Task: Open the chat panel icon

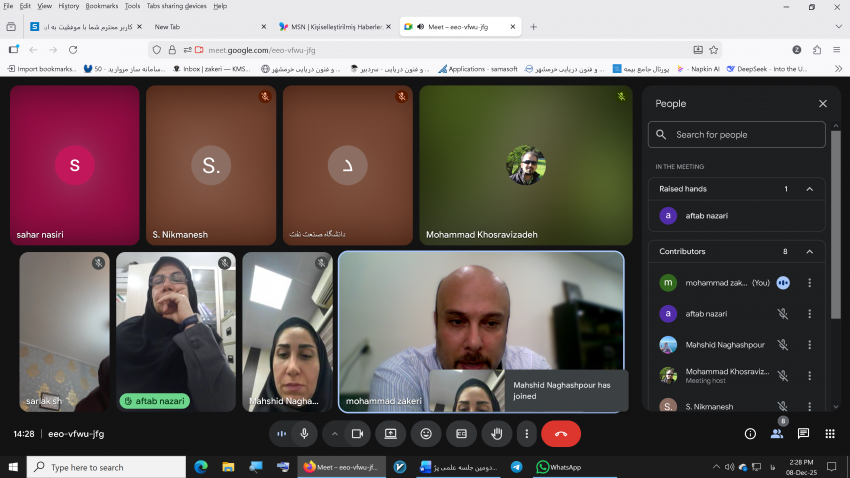Action: (x=803, y=434)
